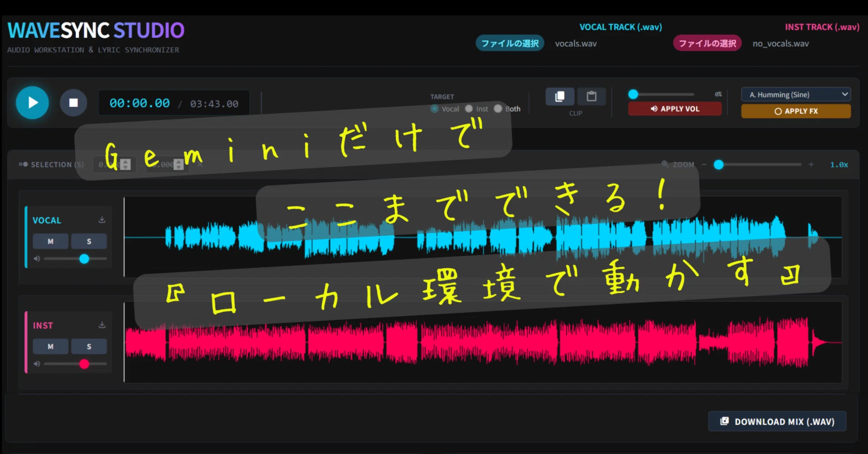Download the INST track
This screenshot has height=454, width=868.
tap(102, 325)
